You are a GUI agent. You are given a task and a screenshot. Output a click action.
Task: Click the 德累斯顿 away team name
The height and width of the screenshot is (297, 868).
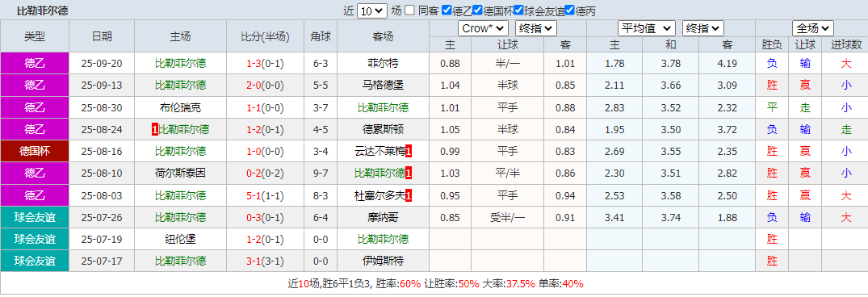[x=383, y=129]
